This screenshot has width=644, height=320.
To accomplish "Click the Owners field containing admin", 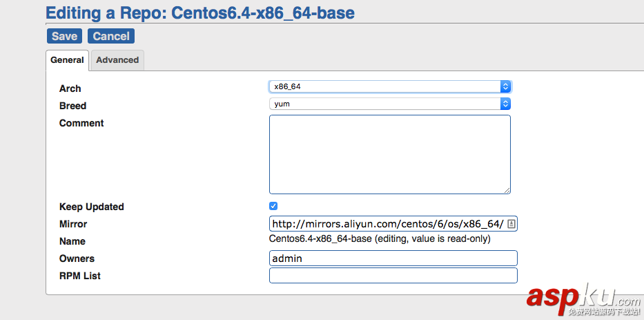I will point(393,258).
